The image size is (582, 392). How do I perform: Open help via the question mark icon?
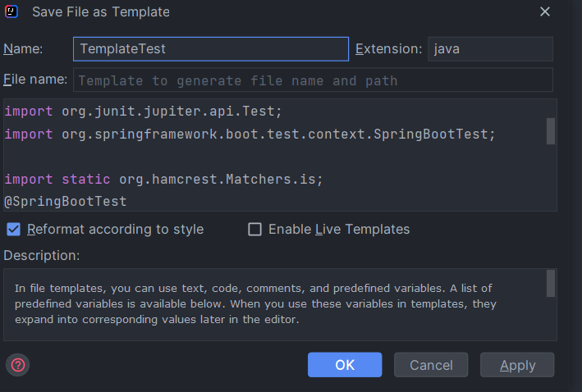18,365
